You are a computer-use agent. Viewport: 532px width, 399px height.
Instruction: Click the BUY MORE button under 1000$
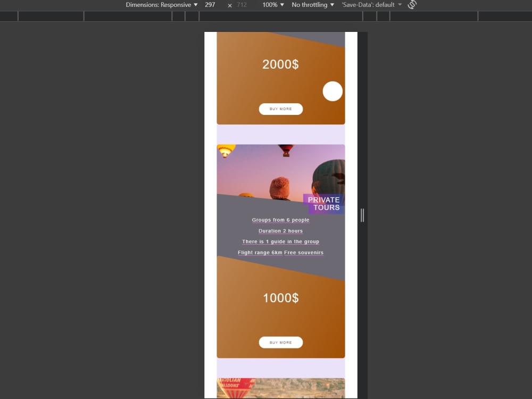(280, 342)
